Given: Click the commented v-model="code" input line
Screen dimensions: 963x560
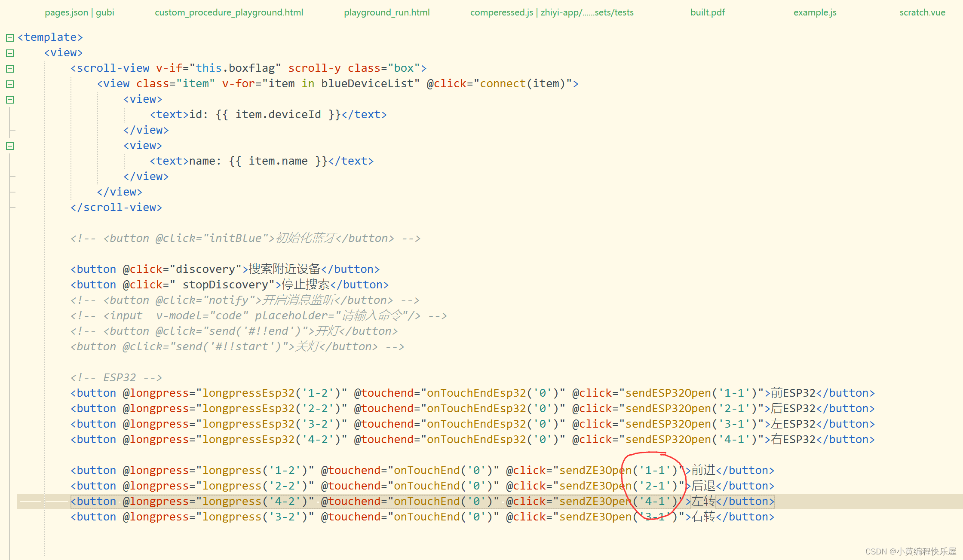Looking at the screenshot, I should 259,315.
